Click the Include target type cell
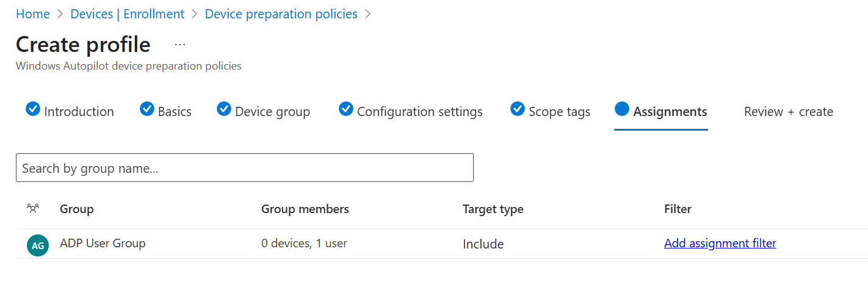868x301 pixels. point(483,244)
